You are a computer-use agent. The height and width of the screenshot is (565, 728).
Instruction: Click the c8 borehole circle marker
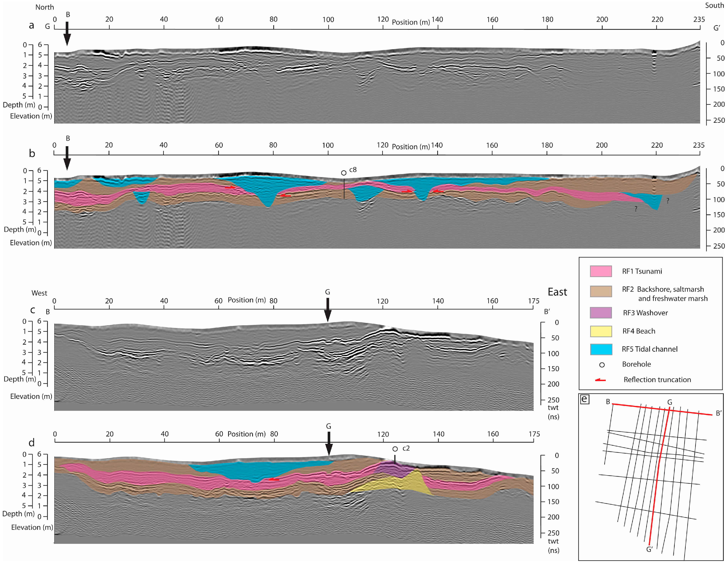pyautogui.click(x=344, y=173)
